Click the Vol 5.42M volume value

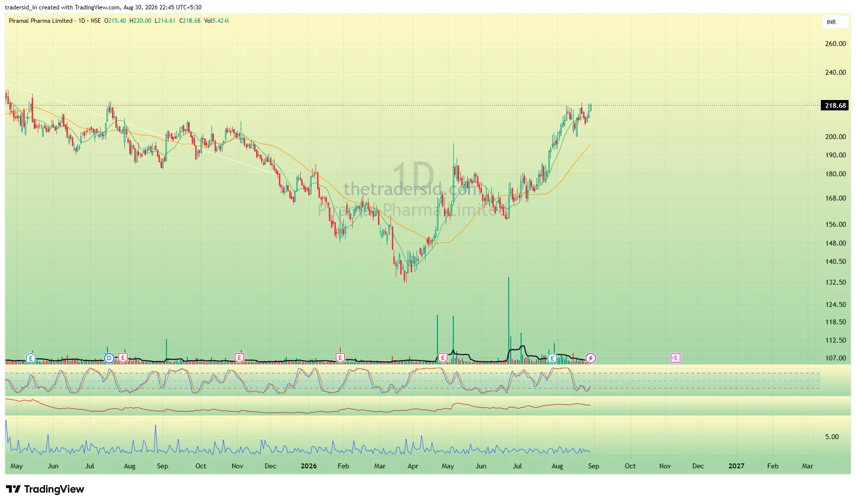pyautogui.click(x=216, y=21)
